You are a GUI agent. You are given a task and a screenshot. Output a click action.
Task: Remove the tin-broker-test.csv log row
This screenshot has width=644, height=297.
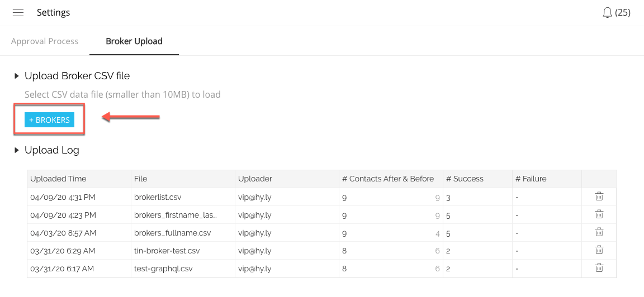pos(599,250)
